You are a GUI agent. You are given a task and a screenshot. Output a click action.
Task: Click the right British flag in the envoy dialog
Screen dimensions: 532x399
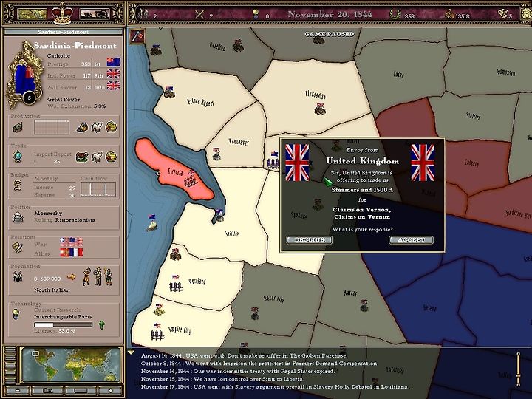423,162
